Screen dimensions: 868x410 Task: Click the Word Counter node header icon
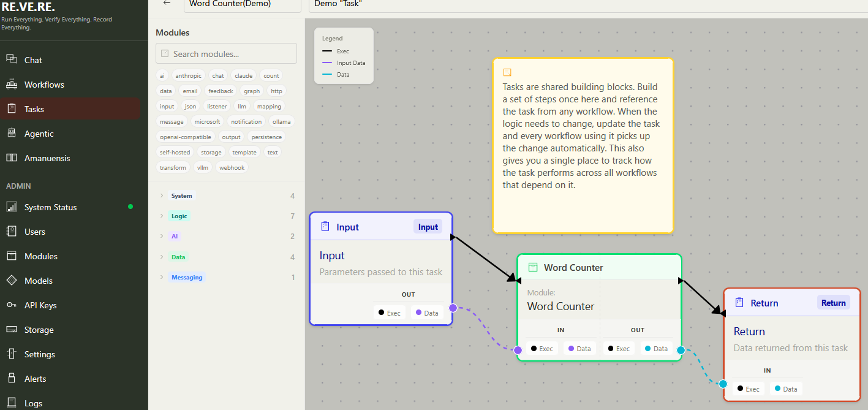[533, 267]
